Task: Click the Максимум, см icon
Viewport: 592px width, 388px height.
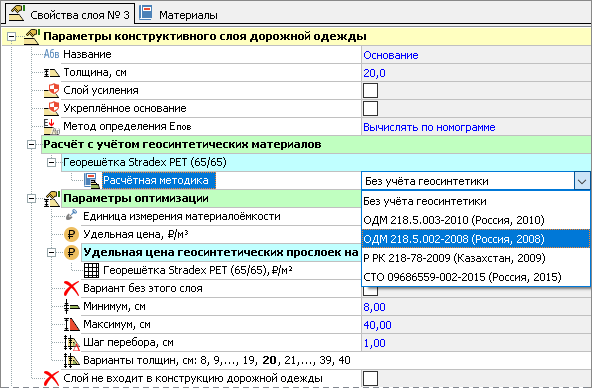Action: click(72, 324)
